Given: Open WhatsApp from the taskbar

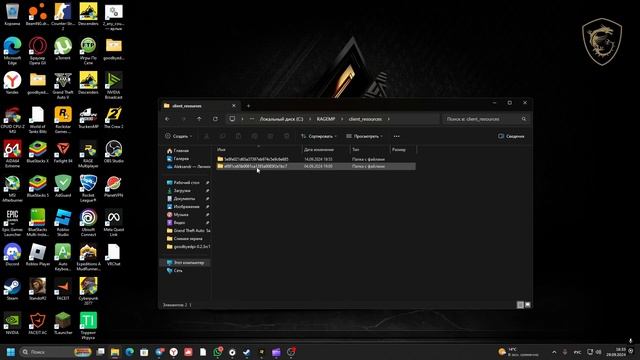Looking at the screenshot, I should tap(218, 352).
